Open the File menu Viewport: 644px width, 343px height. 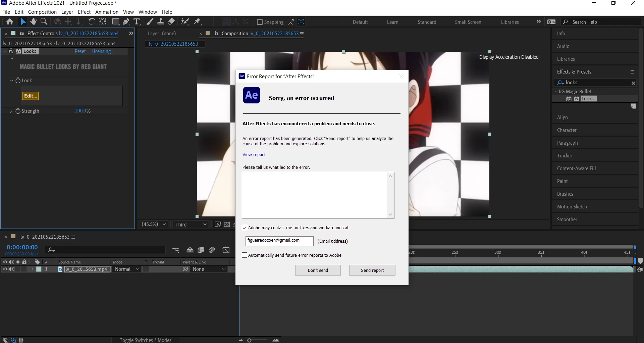coord(6,12)
